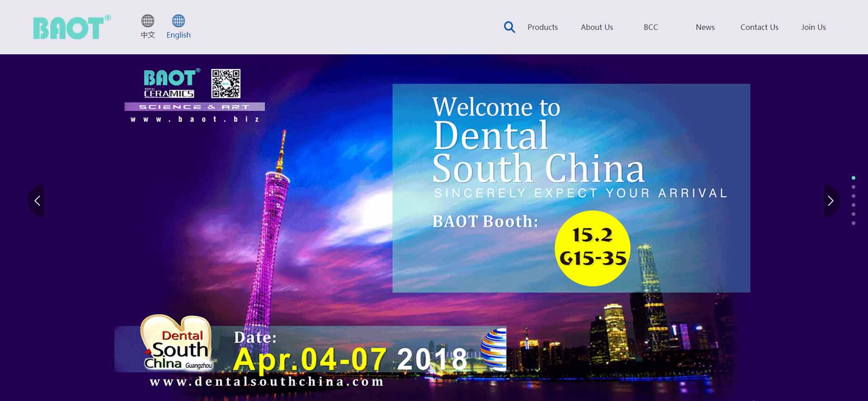Select the blue English globe icon
This screenshot has height=401, width=868.
tap(179, 21)
